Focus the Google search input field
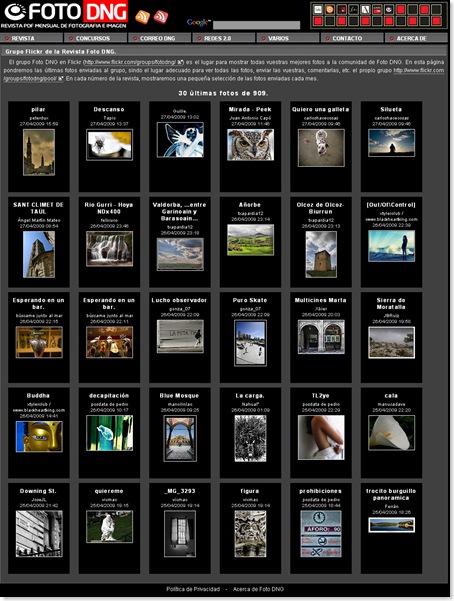The image size is (454, 601). coord(257,25)
